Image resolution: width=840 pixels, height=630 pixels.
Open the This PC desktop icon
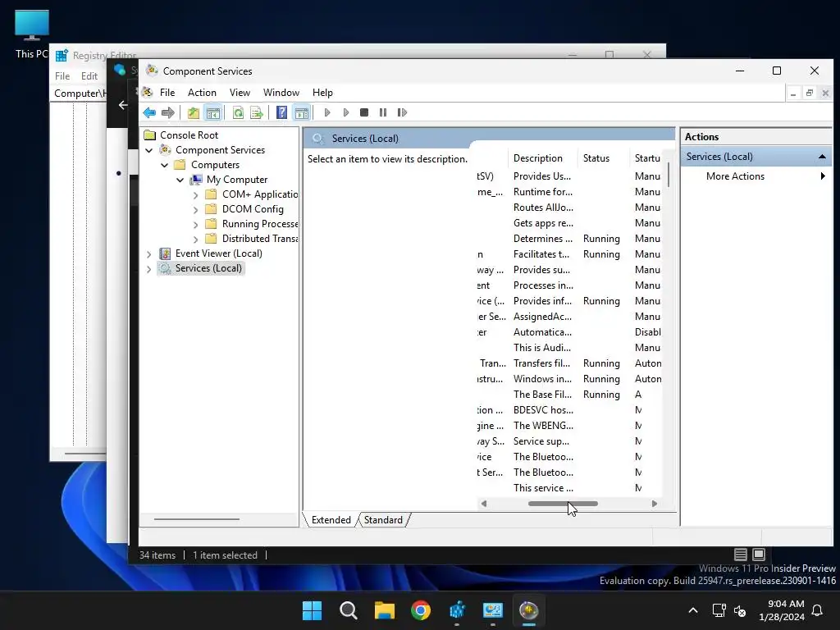(x=32, y=34)
